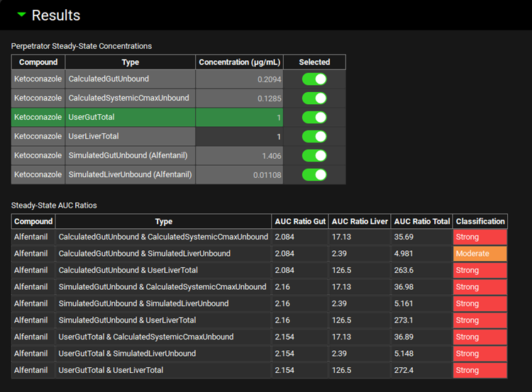Click AUC Ratio Total value 263.6
The image size is (532, 392).
(x=421, y=270)
